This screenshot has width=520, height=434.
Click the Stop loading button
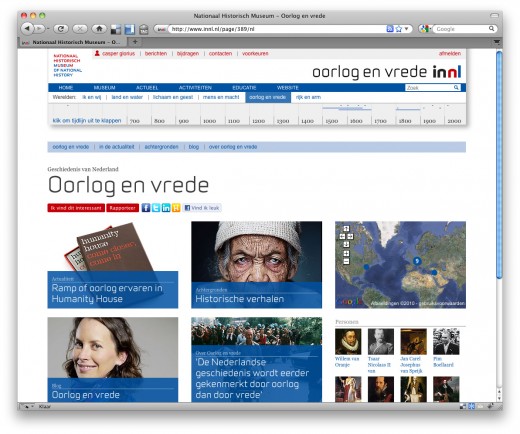(x=80, y=29)
